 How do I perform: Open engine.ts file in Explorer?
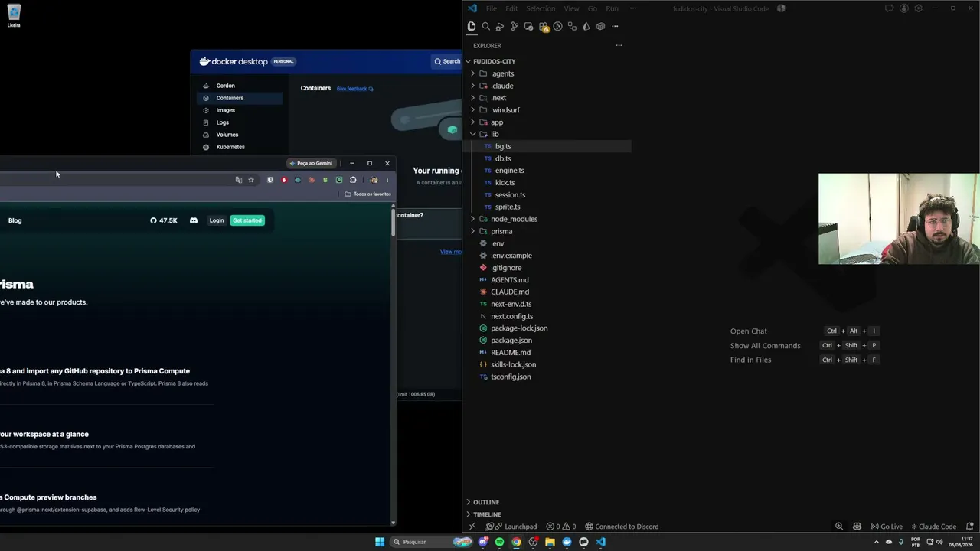click(x=547, y=171)
